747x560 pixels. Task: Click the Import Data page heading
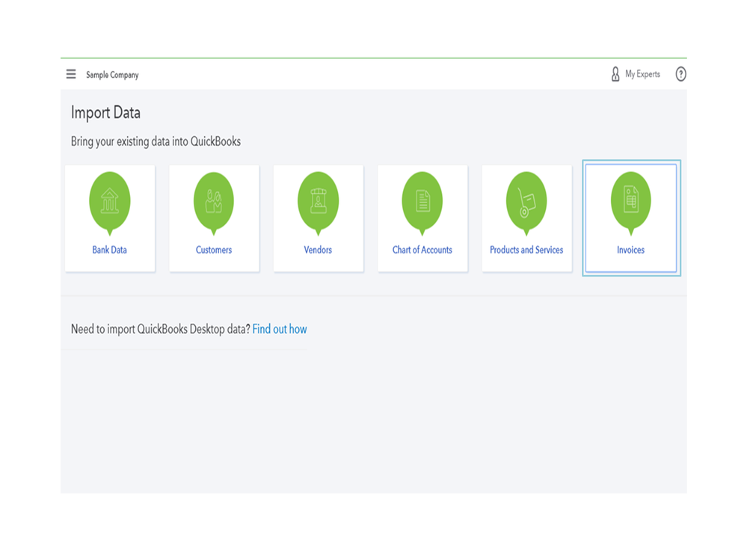[x=105, y=113]
